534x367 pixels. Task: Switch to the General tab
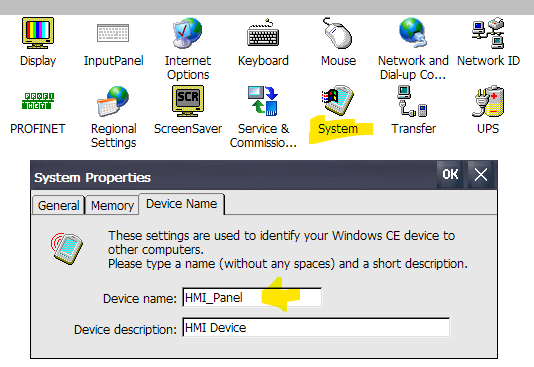coord(59,205)
